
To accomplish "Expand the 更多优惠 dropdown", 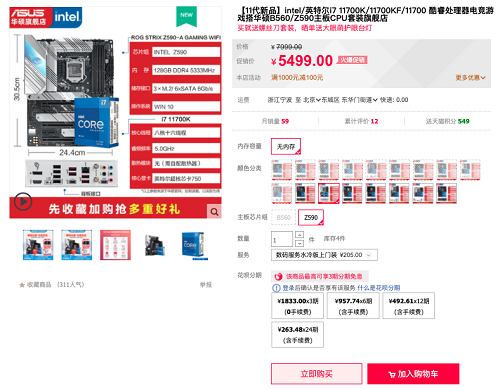I will (x=470, y=78).
